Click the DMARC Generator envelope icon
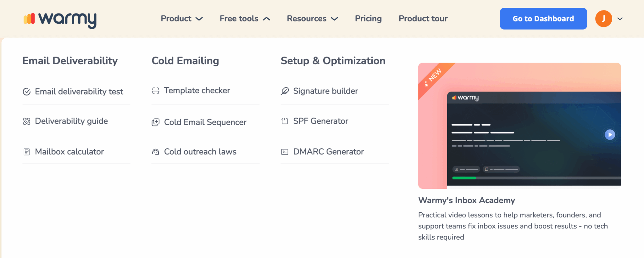This screenshot has width=644, height=258. [285, 152]
